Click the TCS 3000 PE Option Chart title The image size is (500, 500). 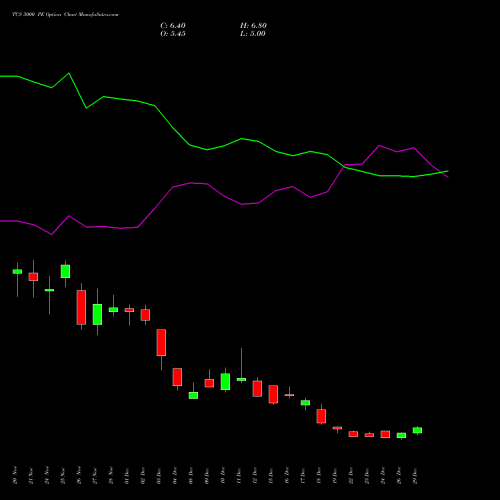point(65,15)
